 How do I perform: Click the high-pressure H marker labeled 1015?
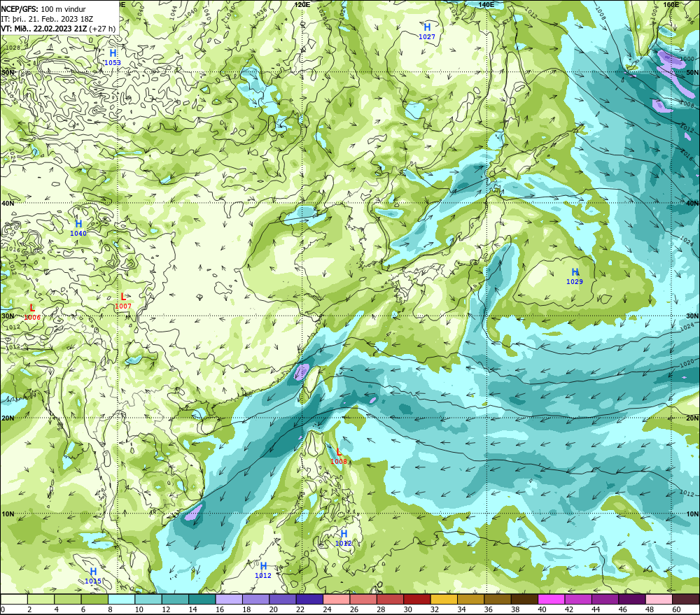pyautogui.click(x=93, y=572)
